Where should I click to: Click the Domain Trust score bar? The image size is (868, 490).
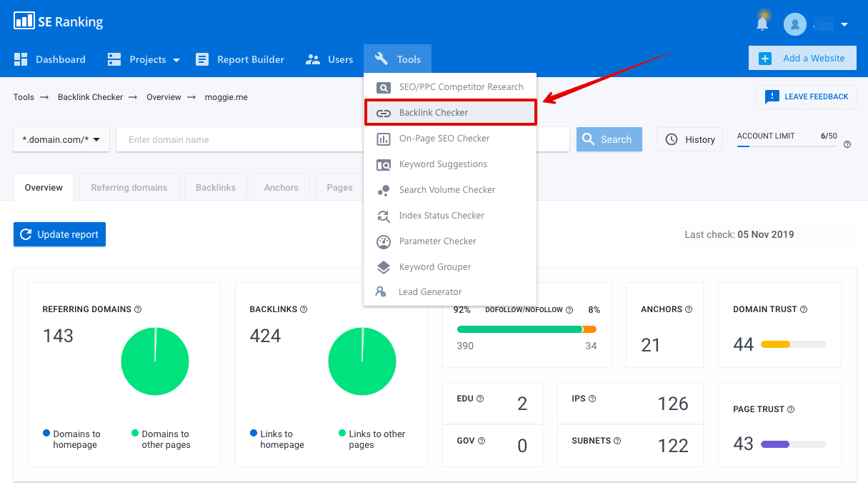point(793,344)
